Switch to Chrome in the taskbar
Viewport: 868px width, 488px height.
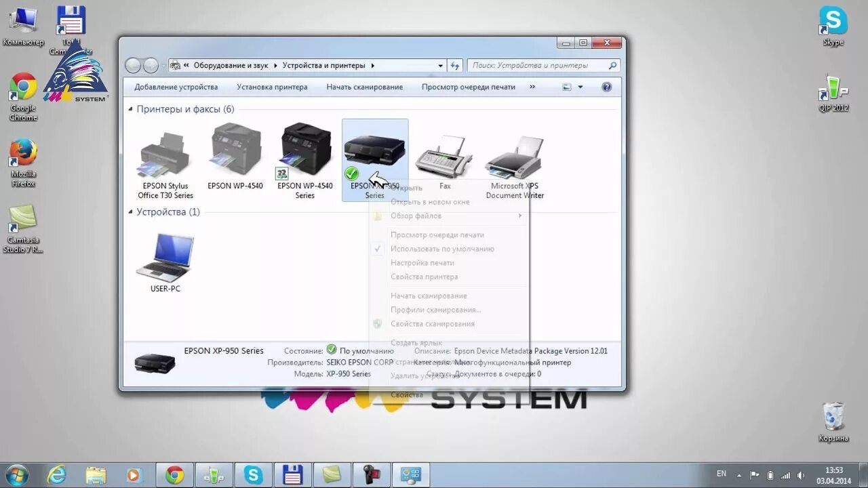tap(175, 475)
